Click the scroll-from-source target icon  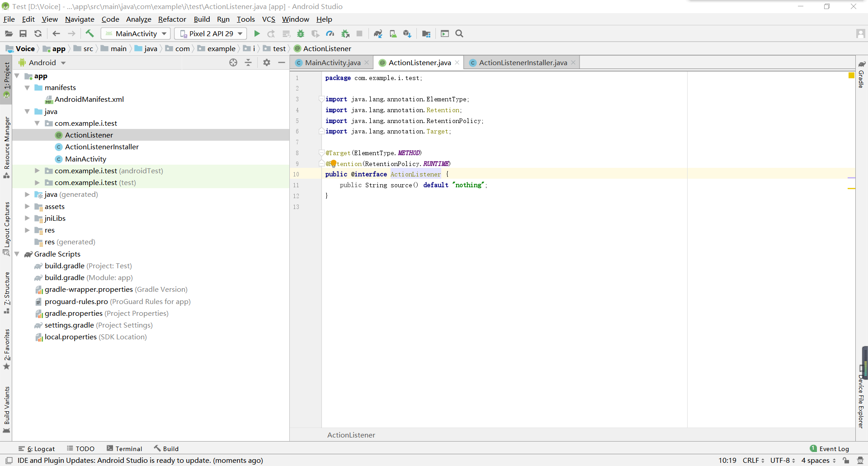pyautogui.click(x=233, y=62)
